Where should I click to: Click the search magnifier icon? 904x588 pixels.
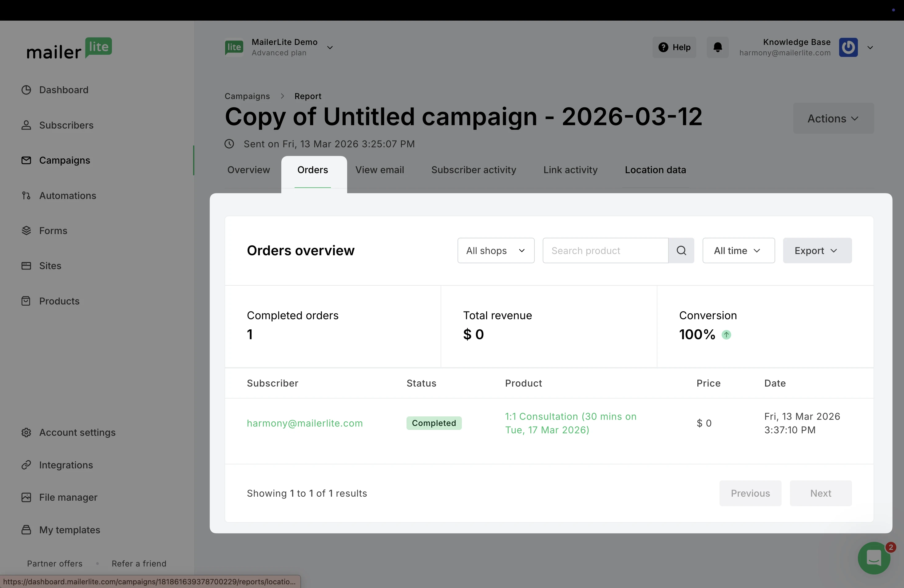(x=681, y=251)
